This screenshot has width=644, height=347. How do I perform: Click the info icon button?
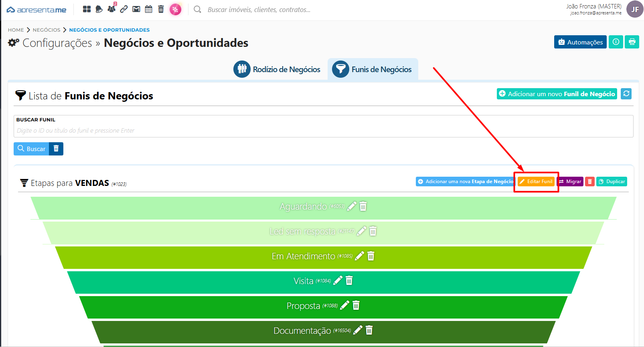point(616,42)
